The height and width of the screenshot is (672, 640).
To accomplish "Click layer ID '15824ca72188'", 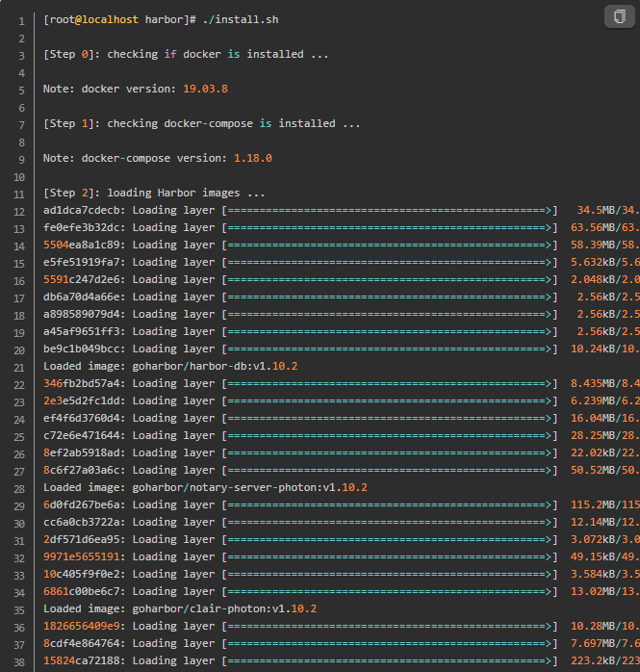I will click(x=82, y=661).
